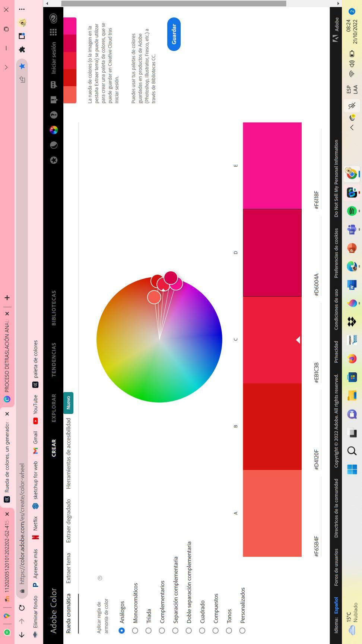
Task: Open a new browser tab
Action: click(7, 297)
